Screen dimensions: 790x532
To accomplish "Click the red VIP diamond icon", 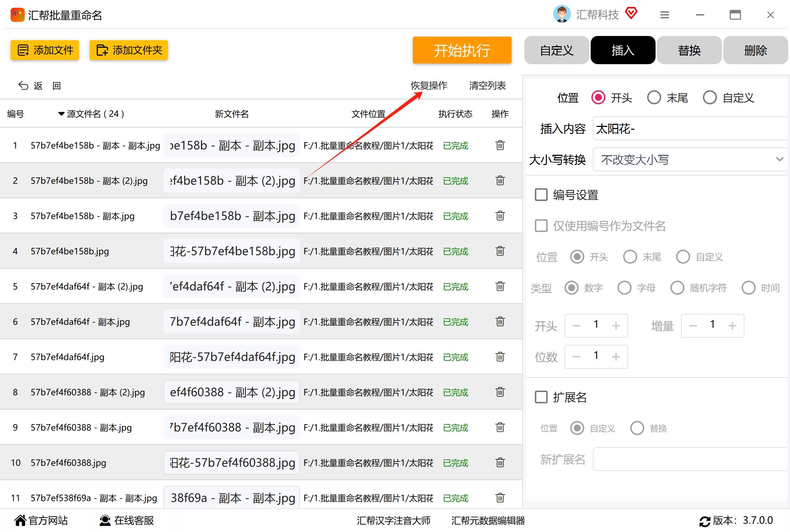I will coord(631,14).
